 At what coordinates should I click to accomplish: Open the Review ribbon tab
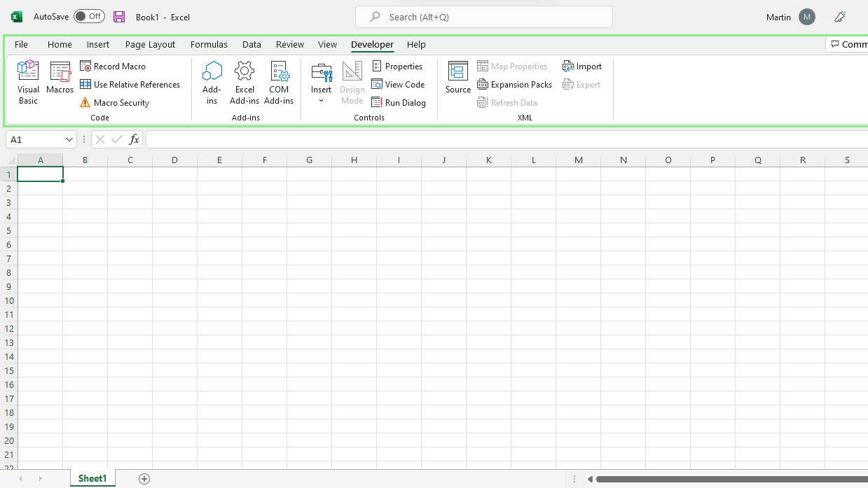[289, 44]
